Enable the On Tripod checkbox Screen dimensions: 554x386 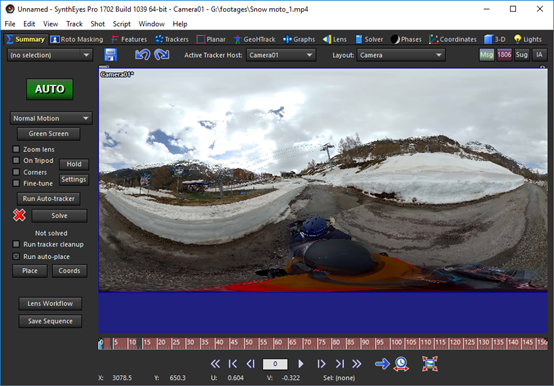coord(16,160)
